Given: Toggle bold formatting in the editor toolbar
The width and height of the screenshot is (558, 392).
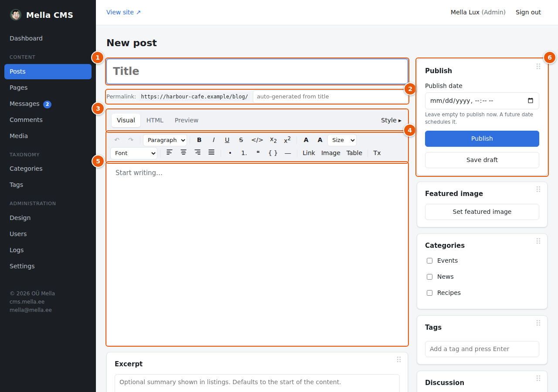Looking at the screenshot, I should pyautogui.click(x=199, y=140).
